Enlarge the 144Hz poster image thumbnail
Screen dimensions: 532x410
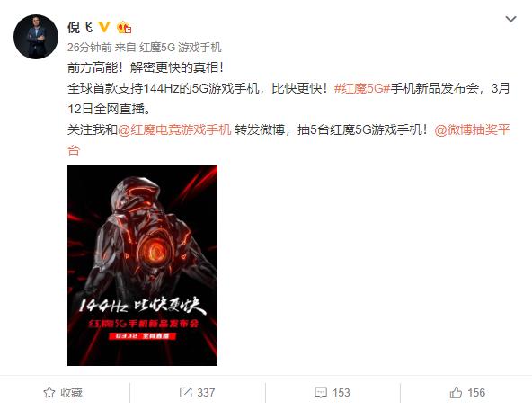(x=143, y=265)
